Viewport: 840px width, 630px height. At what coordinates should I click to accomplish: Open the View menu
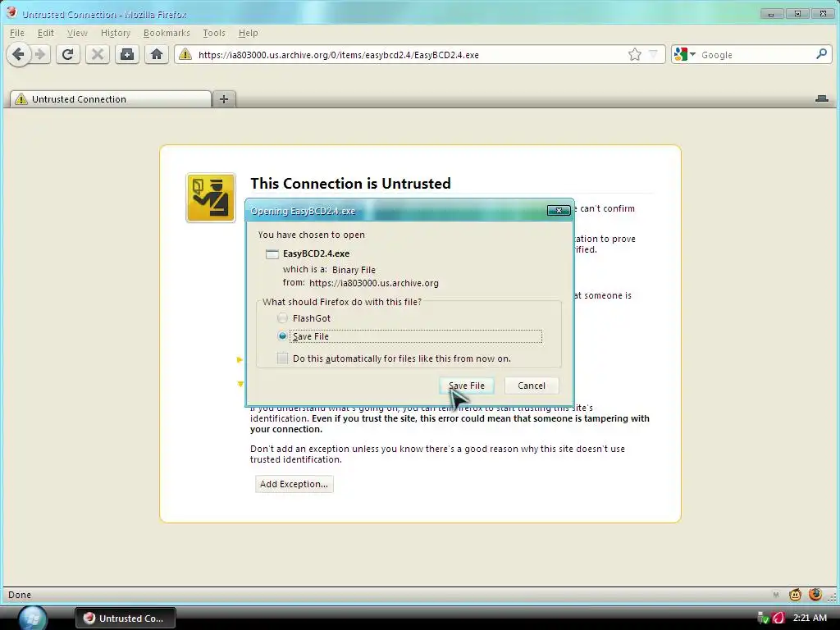[77, 33]
